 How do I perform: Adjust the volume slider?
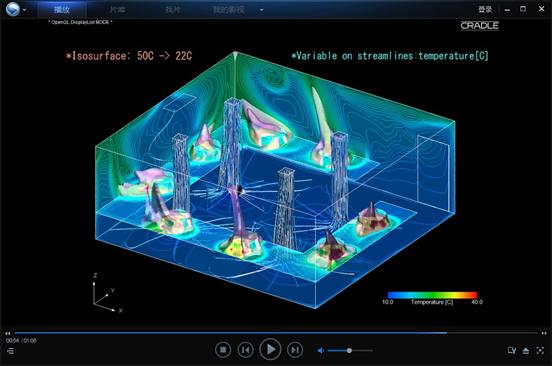click(350, 351)
